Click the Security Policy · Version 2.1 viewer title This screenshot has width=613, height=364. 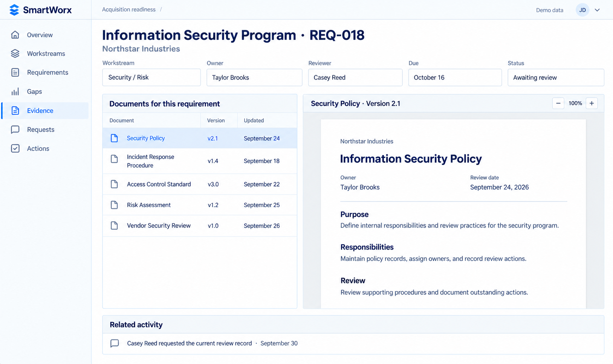point(355,104)
